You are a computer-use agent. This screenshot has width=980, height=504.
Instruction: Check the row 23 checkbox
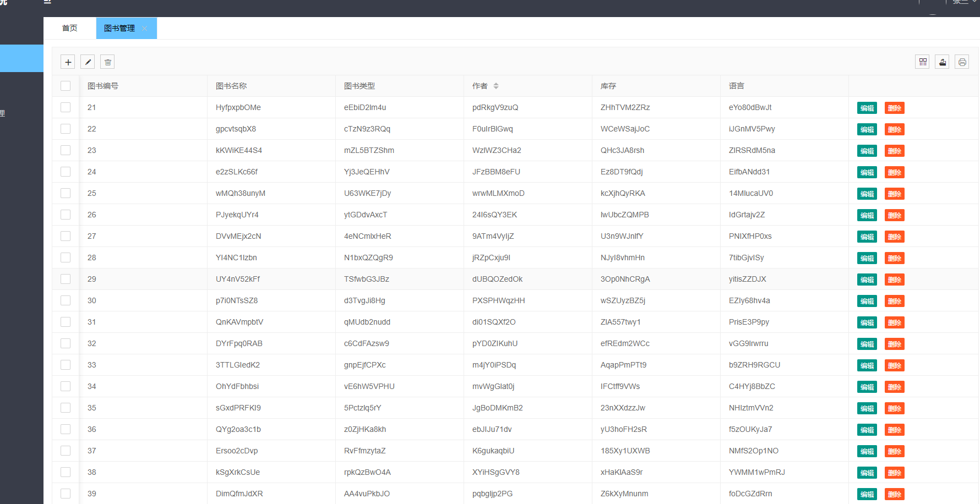coord(66,150)
